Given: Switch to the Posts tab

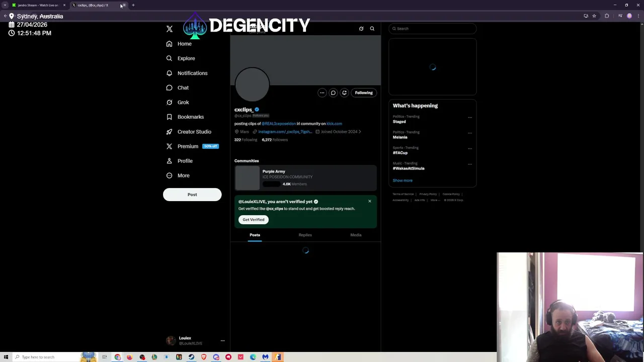Looking at the screenshot, I should [x=255, y=235].
